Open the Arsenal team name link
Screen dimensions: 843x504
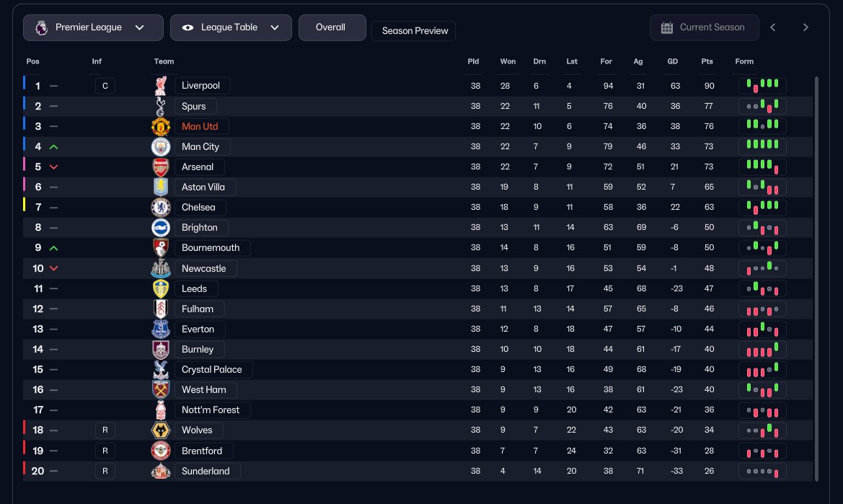(x=199, y=167)
